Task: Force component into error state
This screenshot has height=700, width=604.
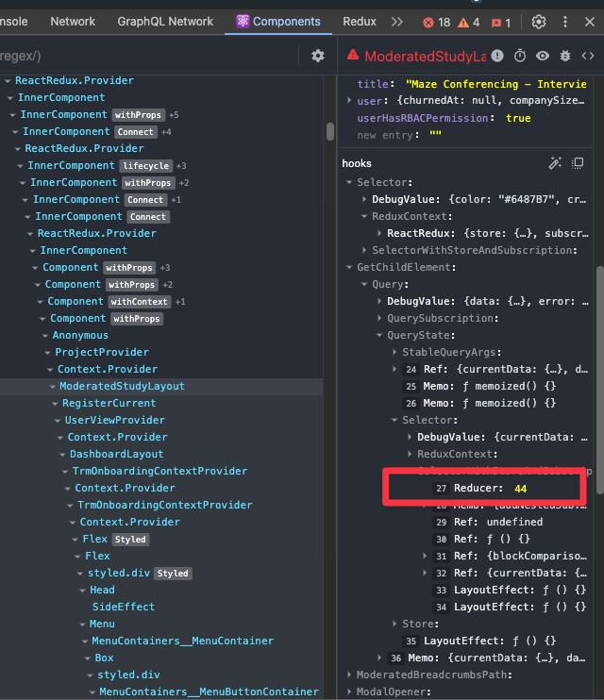Action: point(497,56)
